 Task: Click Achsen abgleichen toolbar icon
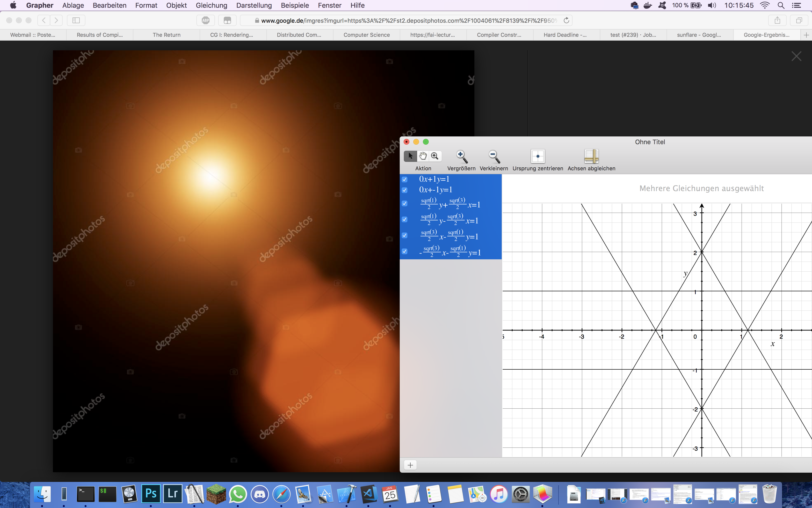point(591,156)
